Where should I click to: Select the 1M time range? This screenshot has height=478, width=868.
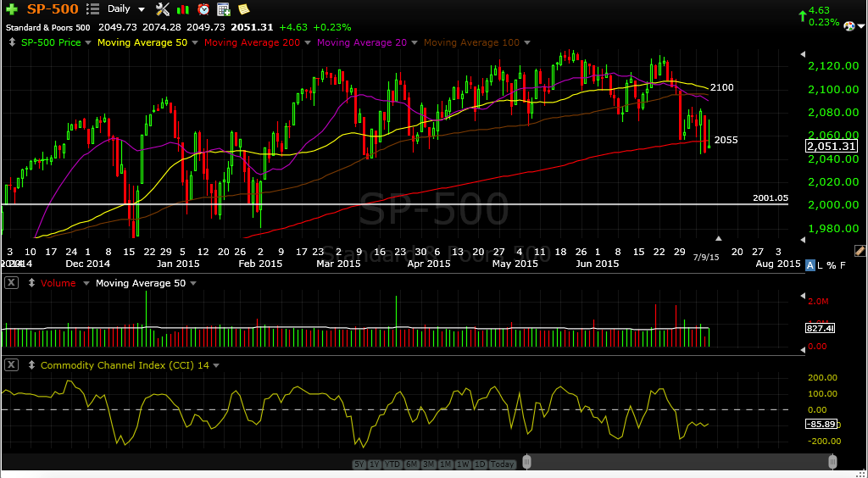[446, 464]
